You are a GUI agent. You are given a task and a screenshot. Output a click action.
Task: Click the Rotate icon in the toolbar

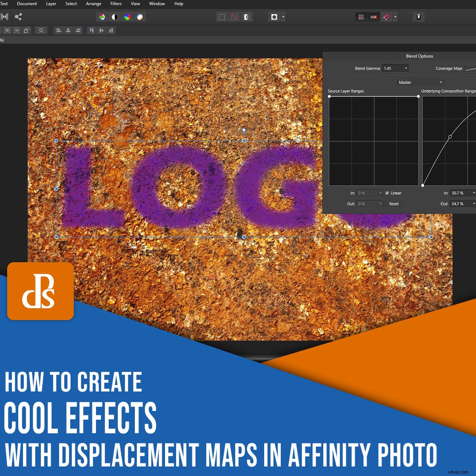coord(42,31)
